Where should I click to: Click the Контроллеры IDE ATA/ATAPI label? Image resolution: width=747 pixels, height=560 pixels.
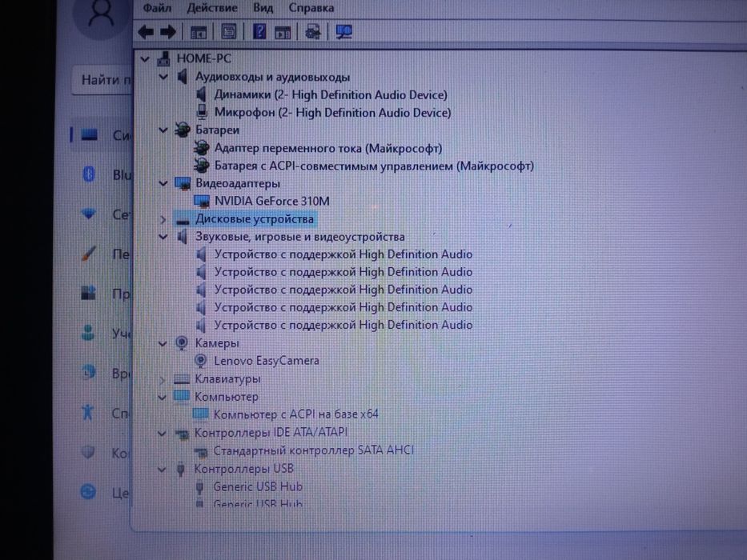click(x=271, y=432)
